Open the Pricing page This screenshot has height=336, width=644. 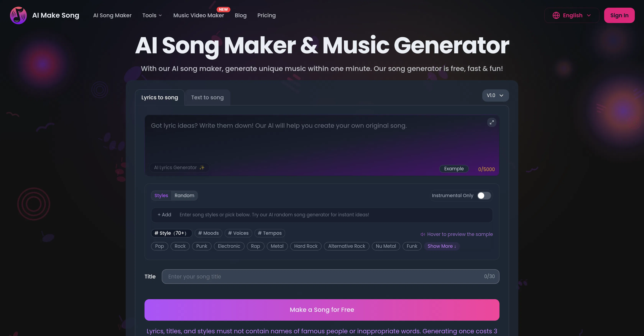[x=266, y=15]
